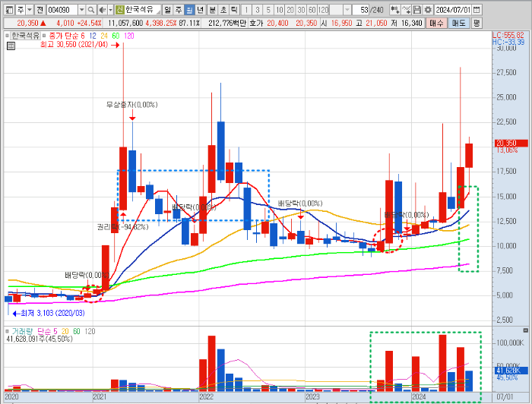Click the 한국석유 chart legend label

[x=26, y=36]
